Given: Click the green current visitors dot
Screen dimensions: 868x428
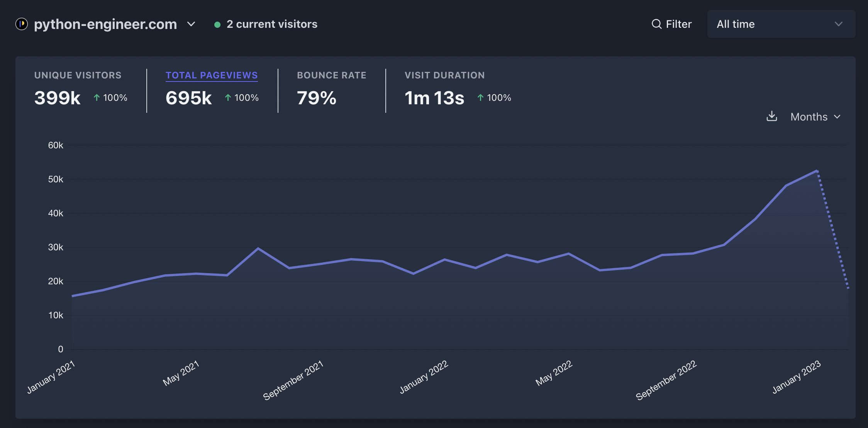Looking at the screenshot, I should pyautogui.click(x=217, y=25).
